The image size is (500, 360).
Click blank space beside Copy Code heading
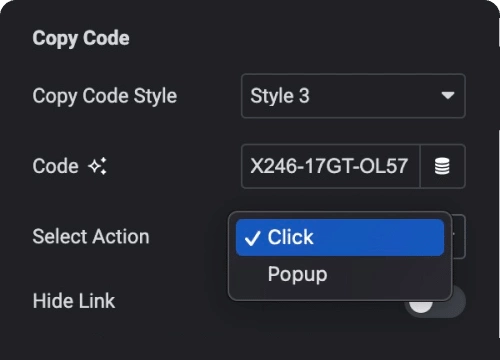pos(300,38)
